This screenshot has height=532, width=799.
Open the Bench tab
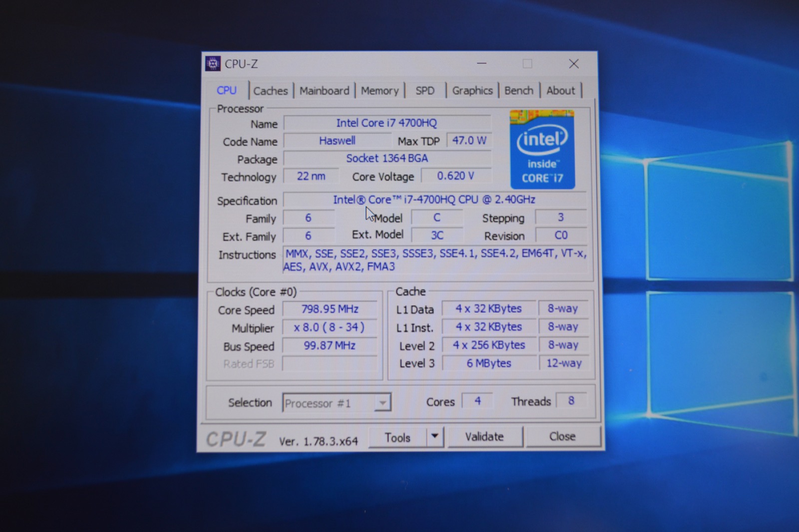point(519,90)
